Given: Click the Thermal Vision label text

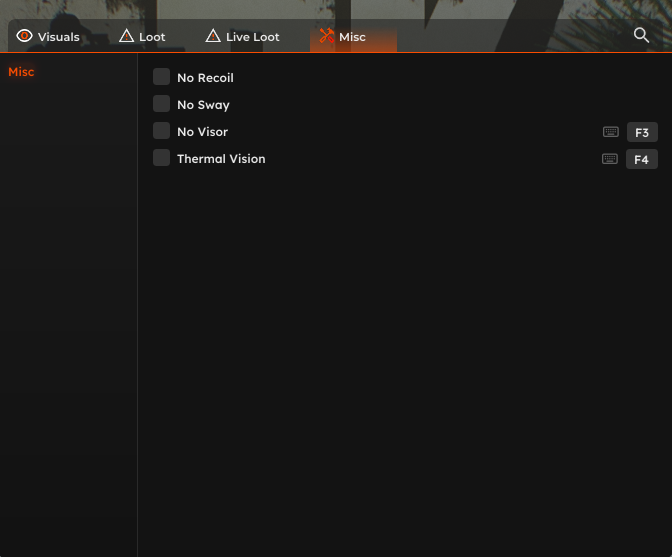Looking at the screenshot, I should pos(221,159).
